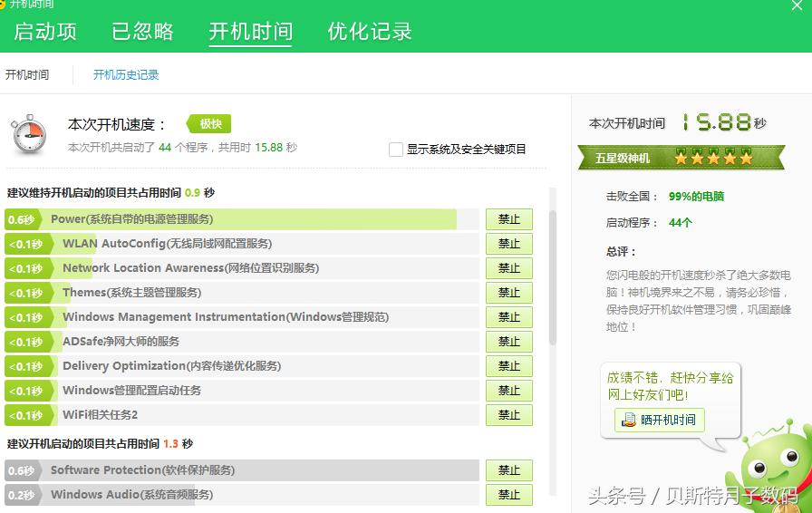Click the 15.88 秒 boot time display

723,122
